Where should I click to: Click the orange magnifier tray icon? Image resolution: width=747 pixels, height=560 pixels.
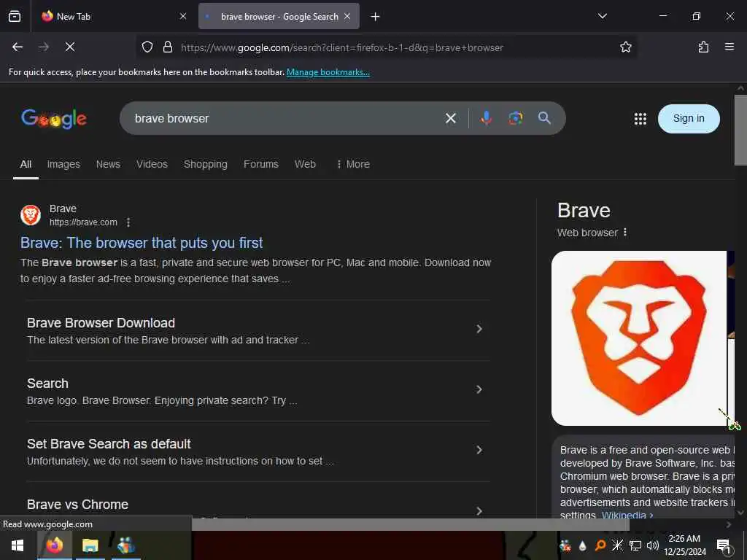click(600, 545)
